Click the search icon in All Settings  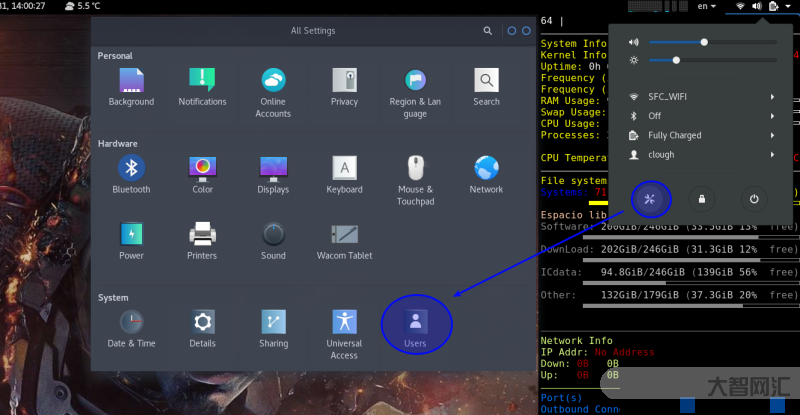487,31
